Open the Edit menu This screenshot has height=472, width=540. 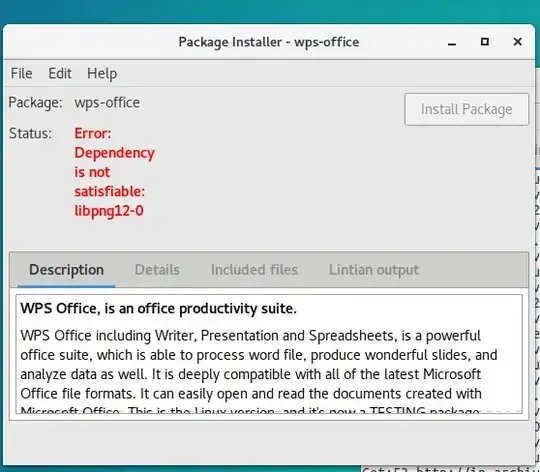coord(60,73)
